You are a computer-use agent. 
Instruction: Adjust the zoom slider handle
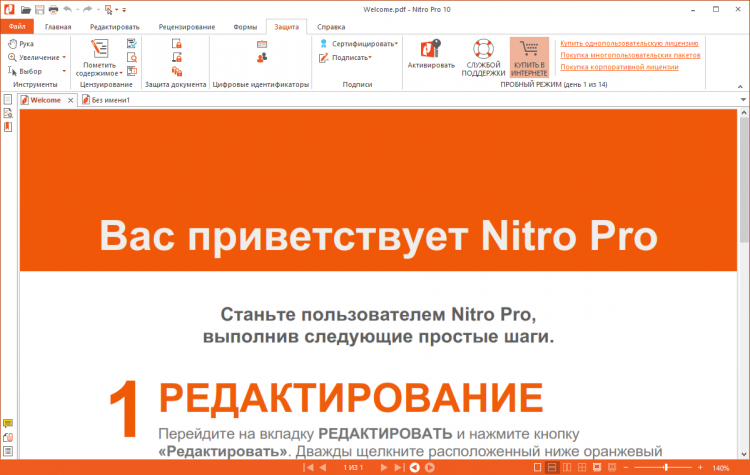click(665, 467)
